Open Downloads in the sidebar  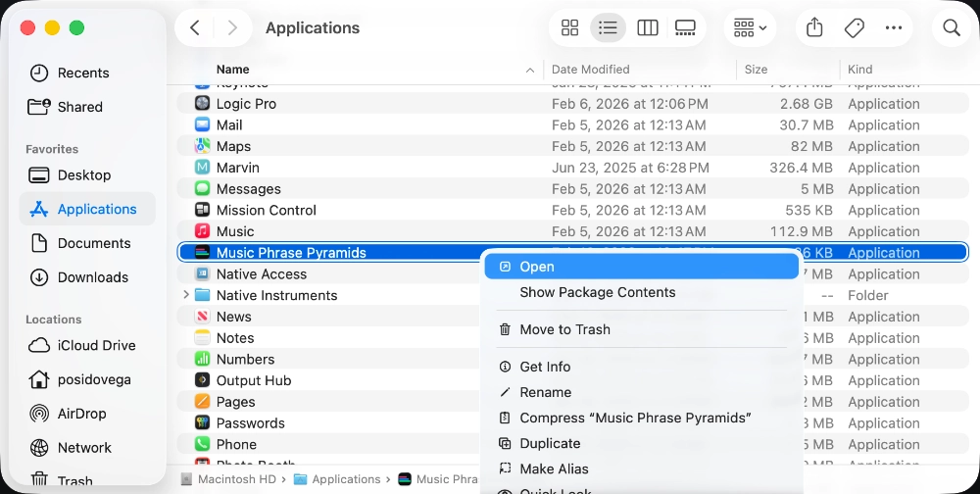pyautogui.click(x=87, y=277)
